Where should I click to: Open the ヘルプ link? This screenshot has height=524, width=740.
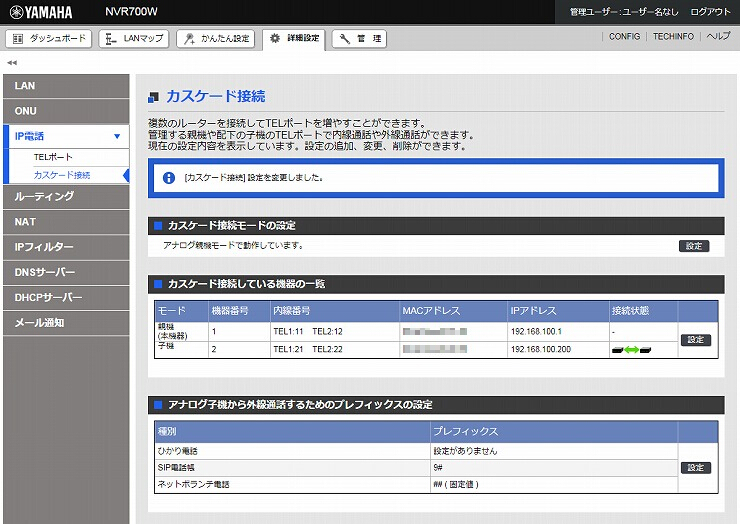click(x=718, y=36)
